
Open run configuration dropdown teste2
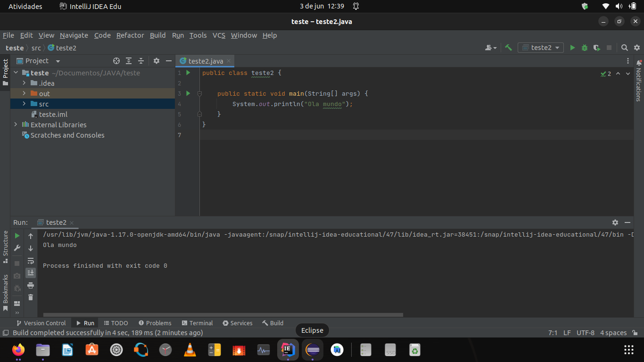pyautogui.click(x=541, y=48)
